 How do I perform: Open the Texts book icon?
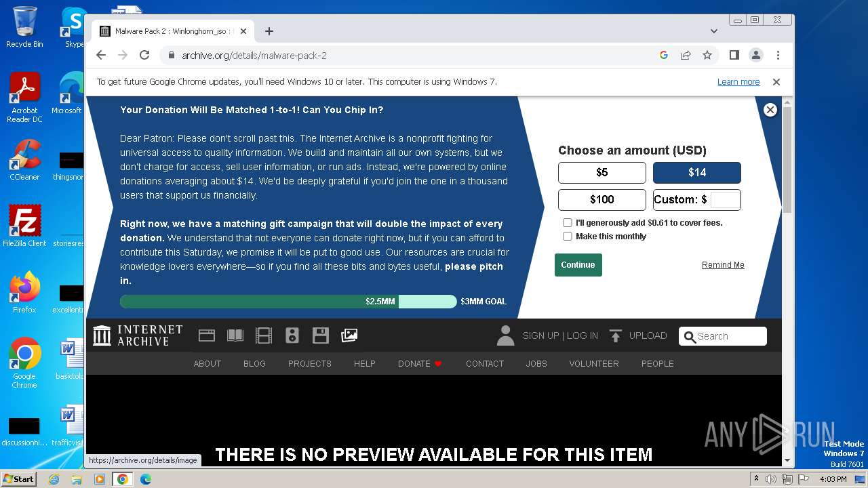pos(235,335)
